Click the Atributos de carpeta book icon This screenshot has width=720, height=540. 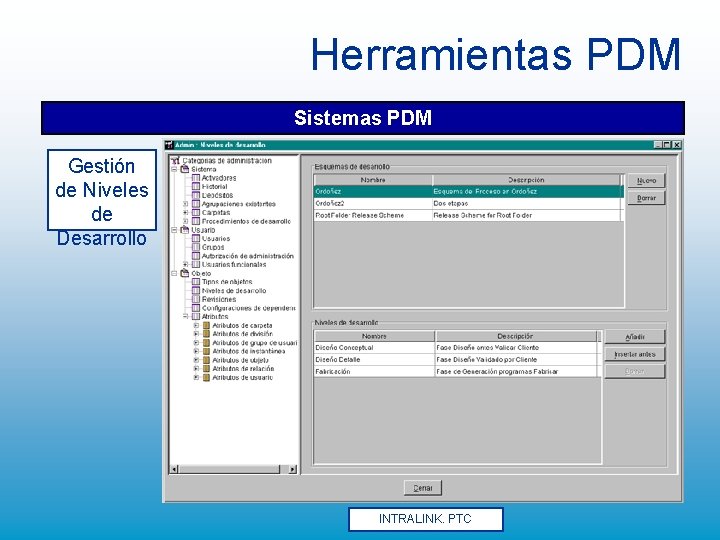coord(207,326)
